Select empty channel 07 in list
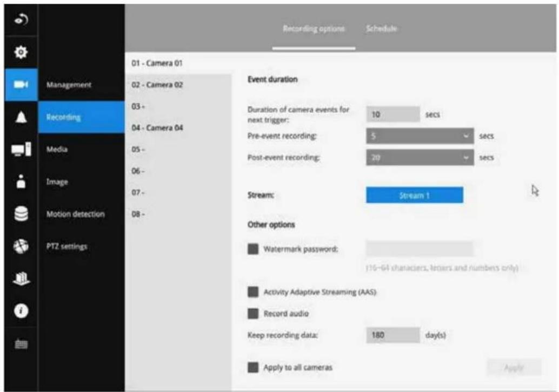559x392 pixels. [x=178, y=192]
